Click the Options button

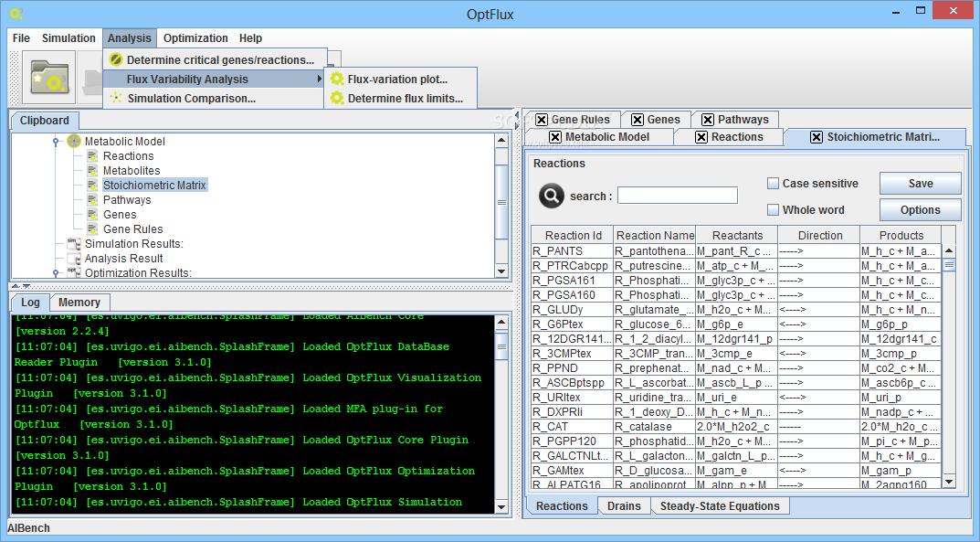click(x=920, y=210)
